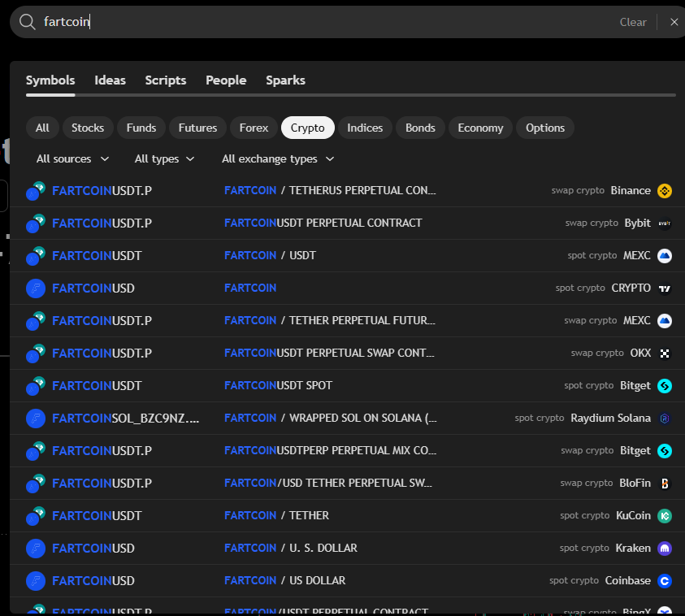Screen dimensions: 685x616
Task: Click Bitget logo on Perpetual Mix row
Action: [x=665, y=450]
